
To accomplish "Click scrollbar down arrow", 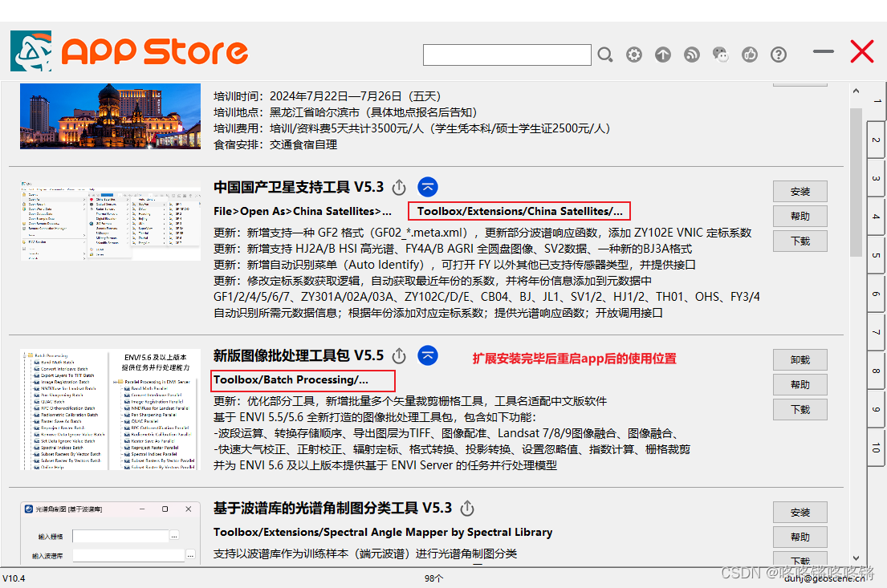I will tap(856, 558).
